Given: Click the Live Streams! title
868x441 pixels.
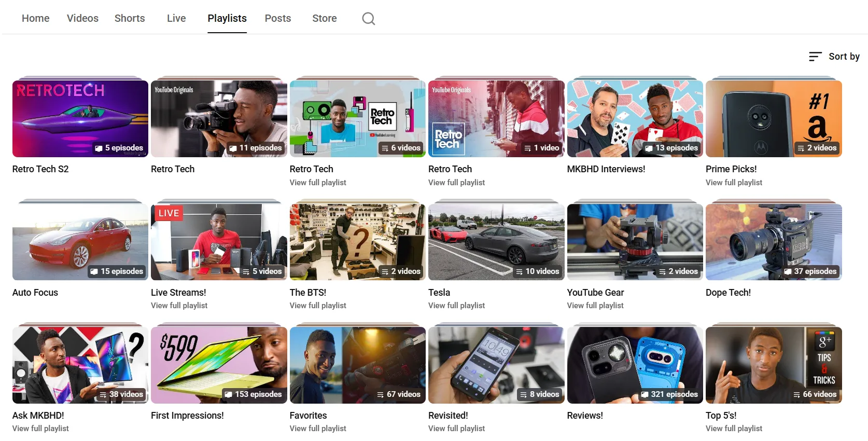Looking at the screenshot, I should [178, 293].
